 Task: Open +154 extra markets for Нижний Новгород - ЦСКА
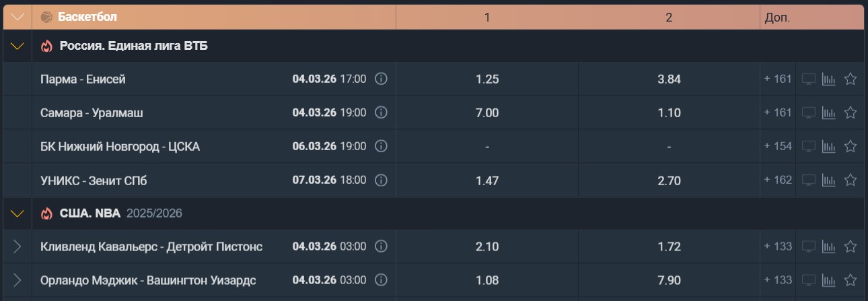(x=778, y=146)
